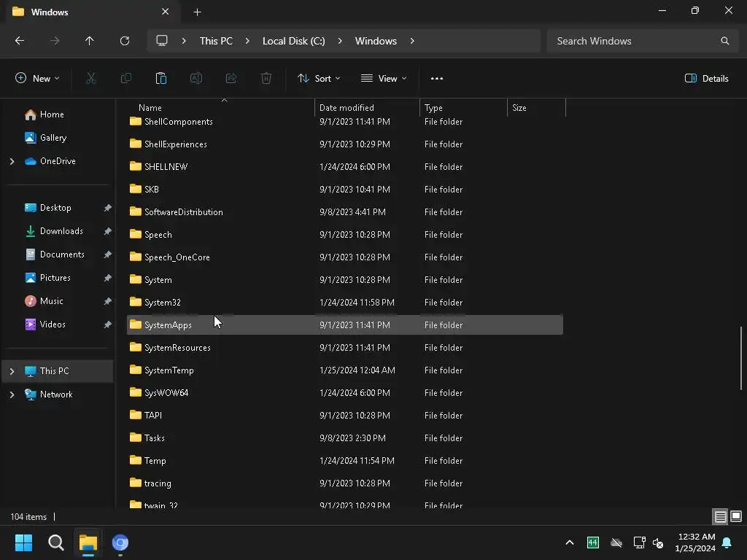
Task: Select the Tasks folder
Action: click(x=344, y=438)
